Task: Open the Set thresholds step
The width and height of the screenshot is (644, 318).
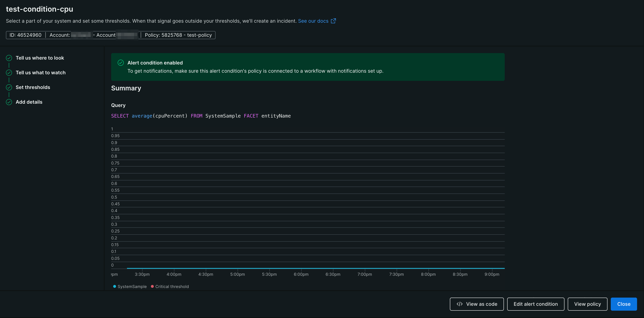Action: pyautogui.click(x=33, y=87)
